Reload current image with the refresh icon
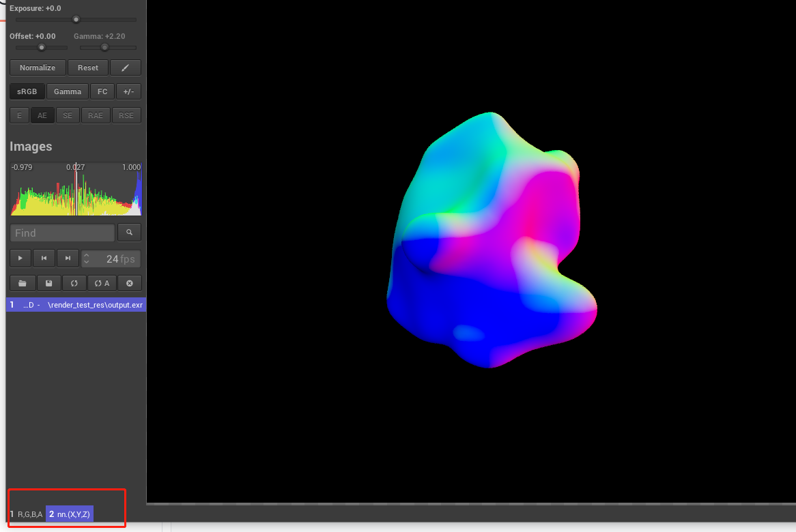 (x=74, y=283)
